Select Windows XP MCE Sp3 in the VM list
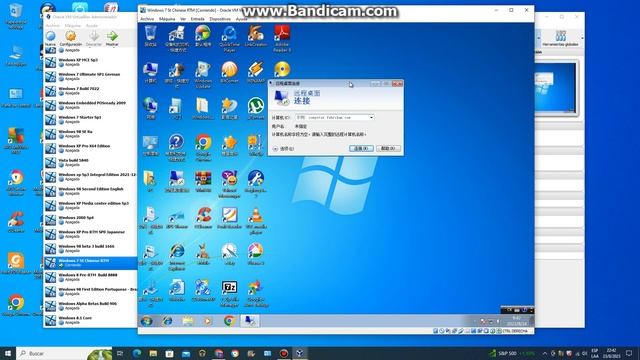640x360 pixels. [90, 62]
